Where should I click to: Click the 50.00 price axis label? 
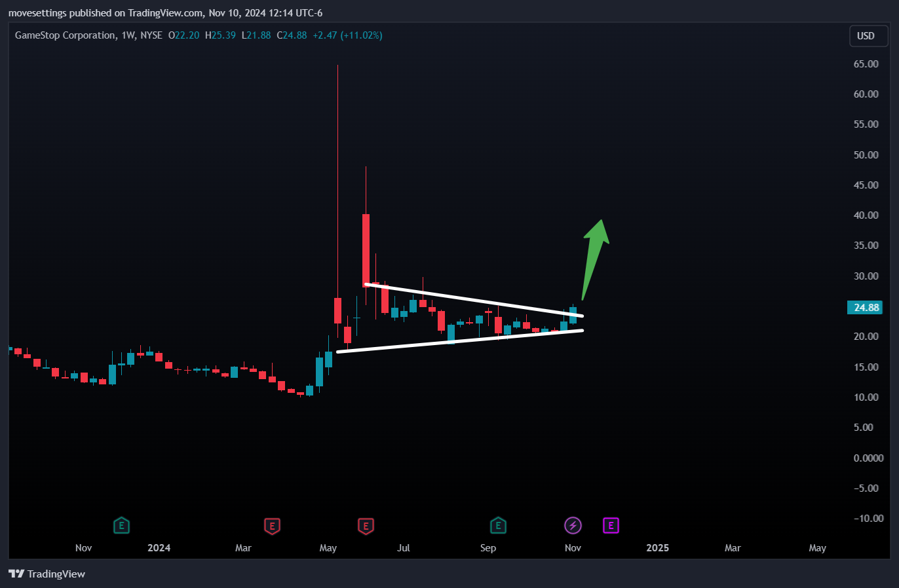866,155
